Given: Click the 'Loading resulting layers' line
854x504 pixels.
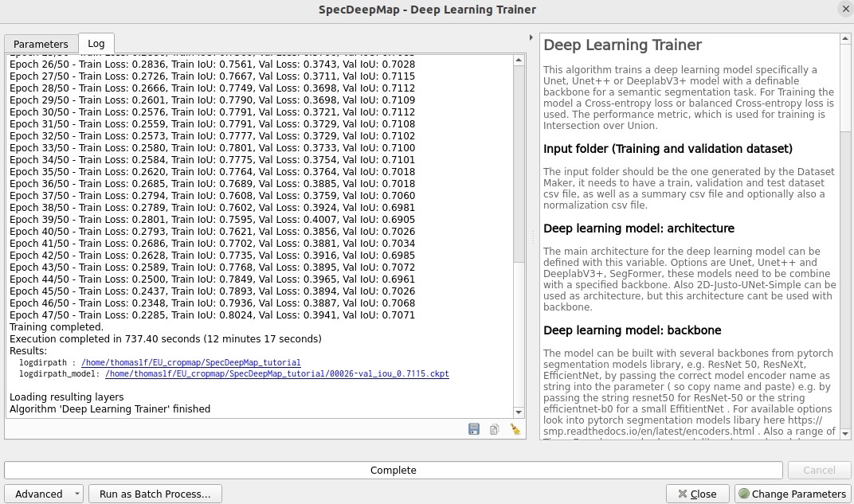Looking at the screenshot, I should [x=66, y=397].
